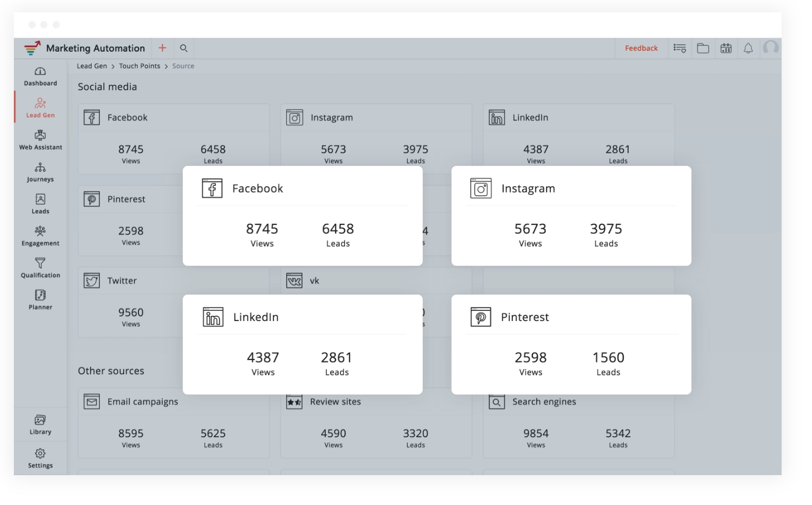
Task: Open the calendar icon in top bar
Action: 726,48
